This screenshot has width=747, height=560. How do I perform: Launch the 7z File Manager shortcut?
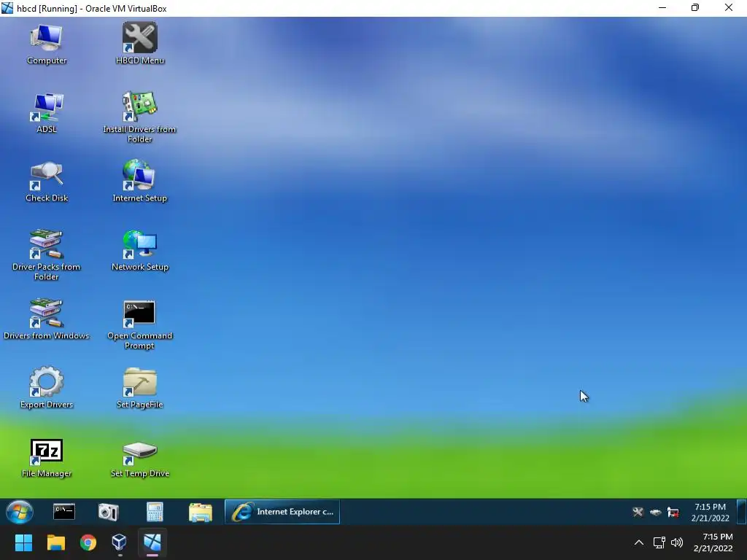click(46, 458)
